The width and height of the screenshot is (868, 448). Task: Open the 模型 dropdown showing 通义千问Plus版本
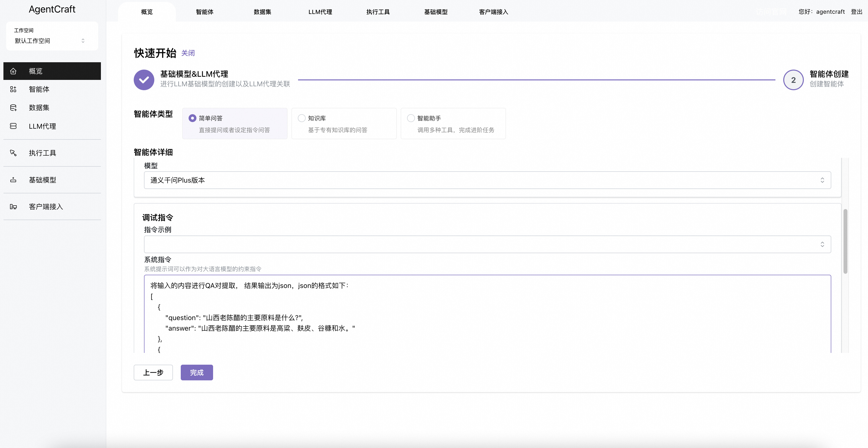pyautogui.click(x=487, y=180)
